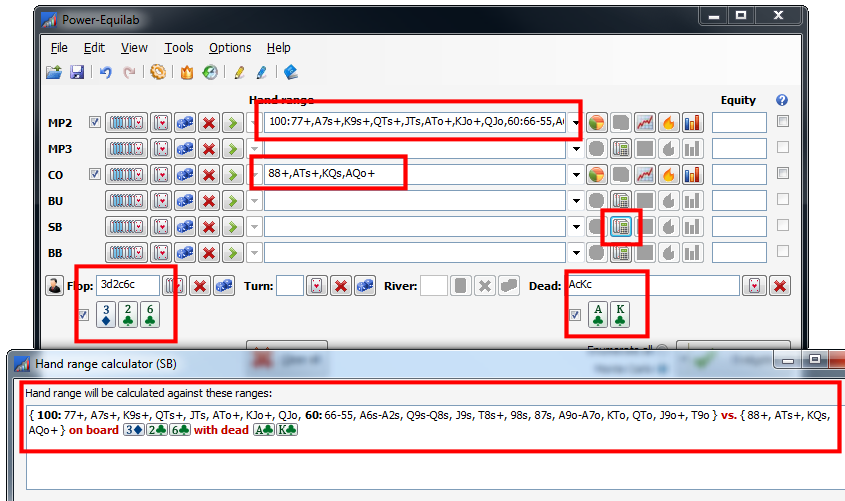
Task: Open MP2 heat map flame icon
Action: [x=668, y=123]
